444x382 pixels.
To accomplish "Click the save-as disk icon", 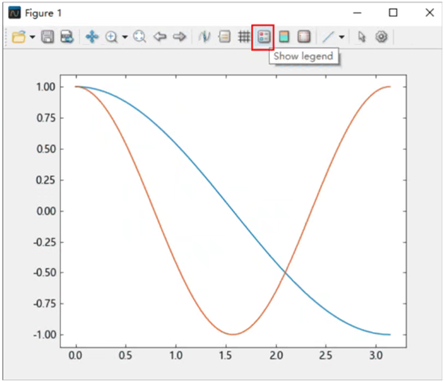I will 67,37.
